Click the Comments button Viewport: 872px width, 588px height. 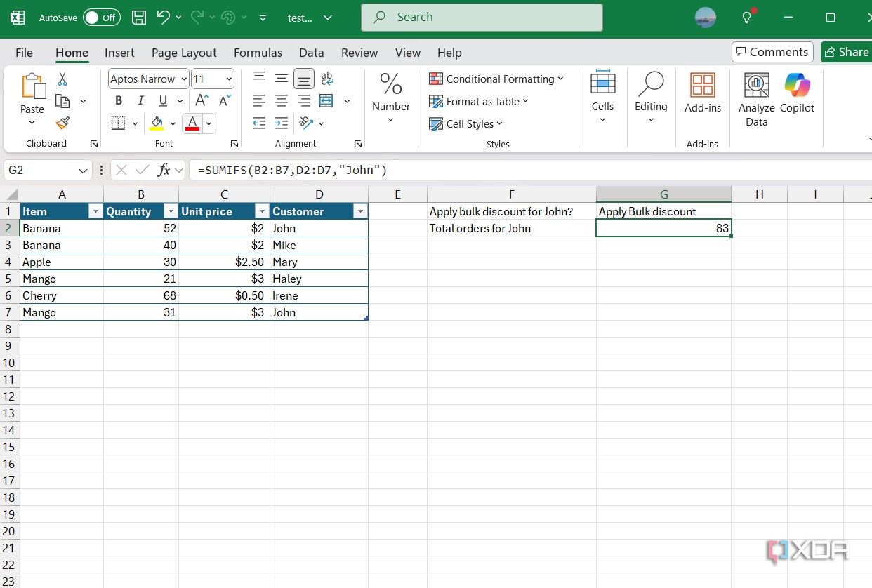(772, 52)
